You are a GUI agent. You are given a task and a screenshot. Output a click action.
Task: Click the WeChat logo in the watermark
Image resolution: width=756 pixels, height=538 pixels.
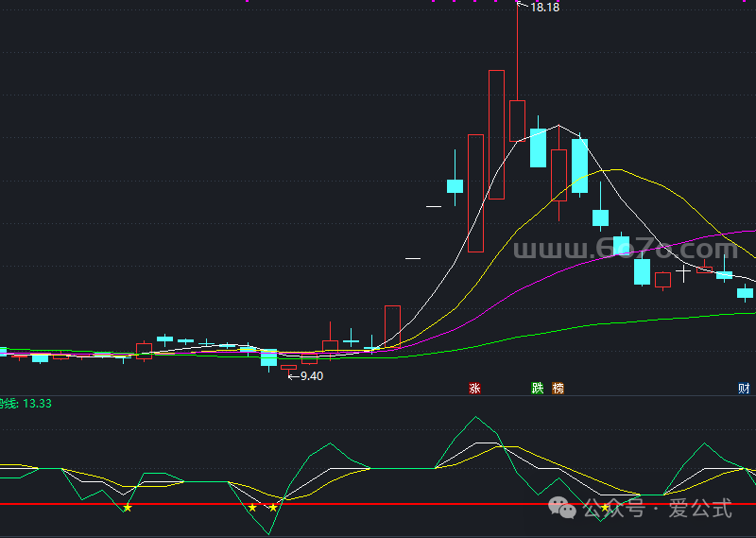tap(567, 510)
